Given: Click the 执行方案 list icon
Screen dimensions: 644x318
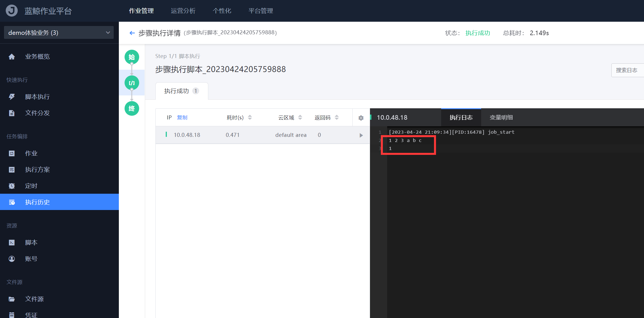Looking at the screenshot, I should pos(12,170).
